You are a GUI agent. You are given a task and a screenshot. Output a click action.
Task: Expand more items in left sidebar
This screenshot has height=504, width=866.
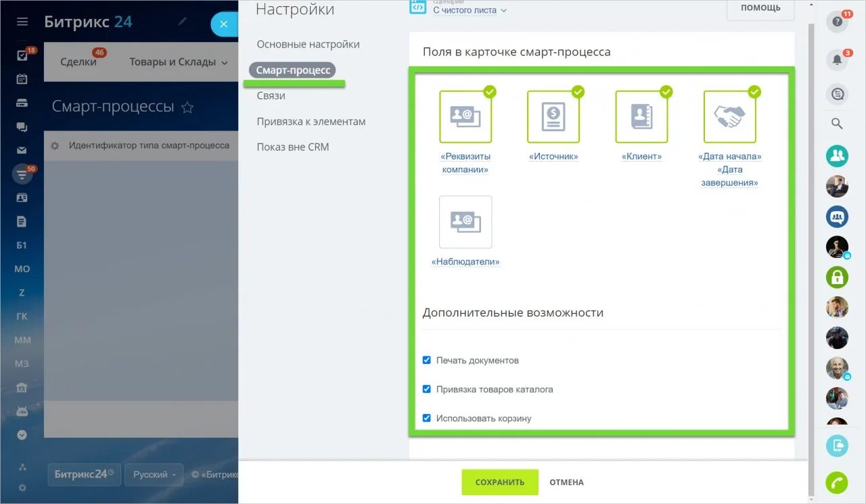(22, 435)
